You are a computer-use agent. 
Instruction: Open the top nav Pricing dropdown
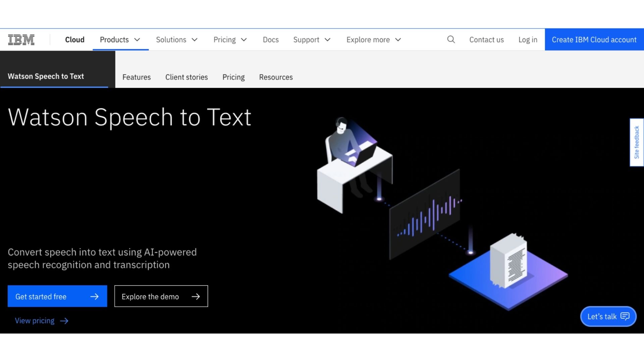[230, 40]
